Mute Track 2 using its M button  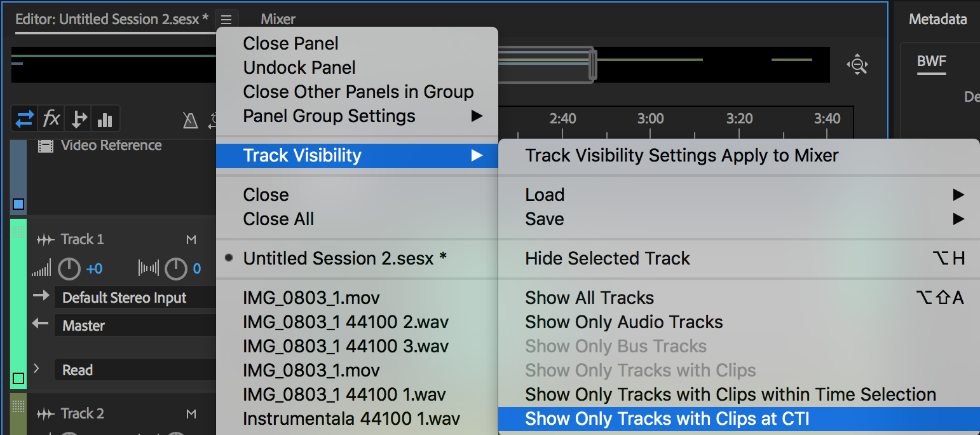[x=191, y=413]
